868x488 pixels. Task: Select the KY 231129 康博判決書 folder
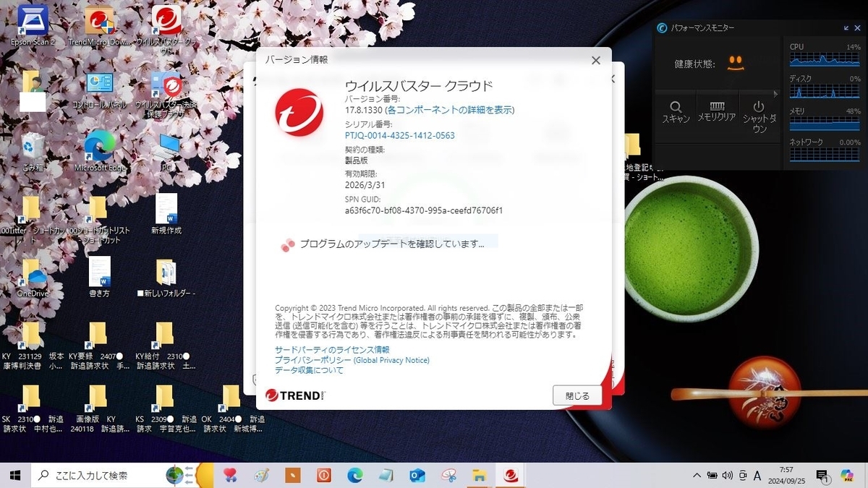point(32,346)
